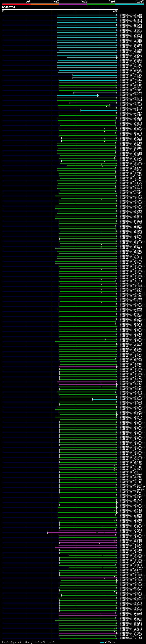The width and height of the screenshot is (146, 644).
Task: Select the UniRef100_A5DZ57 label
Action: click(x=131, y=545)
